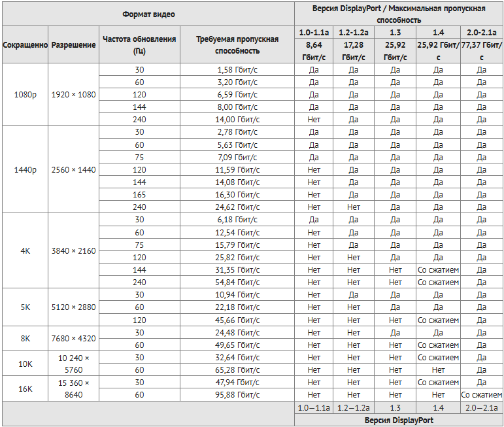Click the '95,88 Гбит/с' bandwidth cell
This screenshot has width=504, height=427.
point(237,395)
